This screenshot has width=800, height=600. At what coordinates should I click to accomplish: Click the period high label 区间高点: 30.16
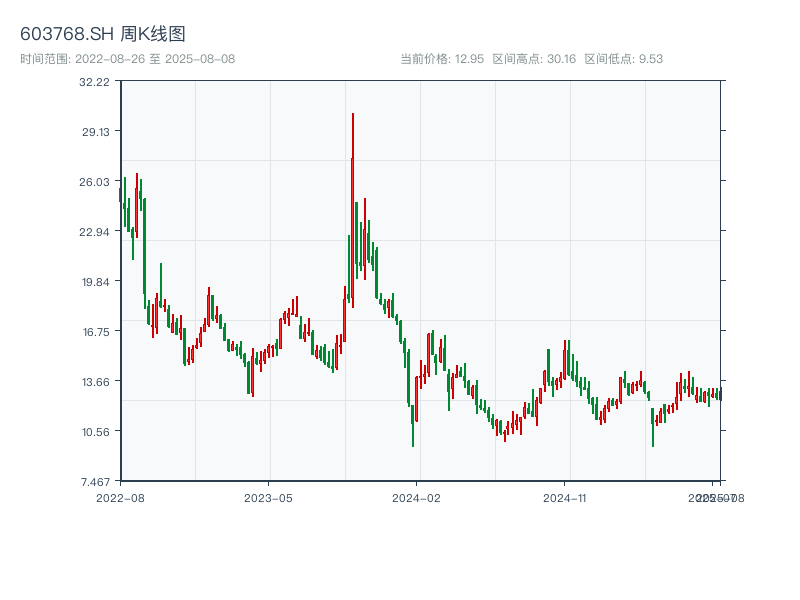click(x=534, y=59)
